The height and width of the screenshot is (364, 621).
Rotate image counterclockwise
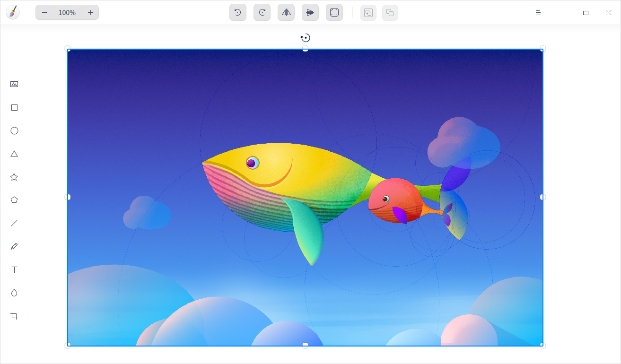(x=238, y=12)
